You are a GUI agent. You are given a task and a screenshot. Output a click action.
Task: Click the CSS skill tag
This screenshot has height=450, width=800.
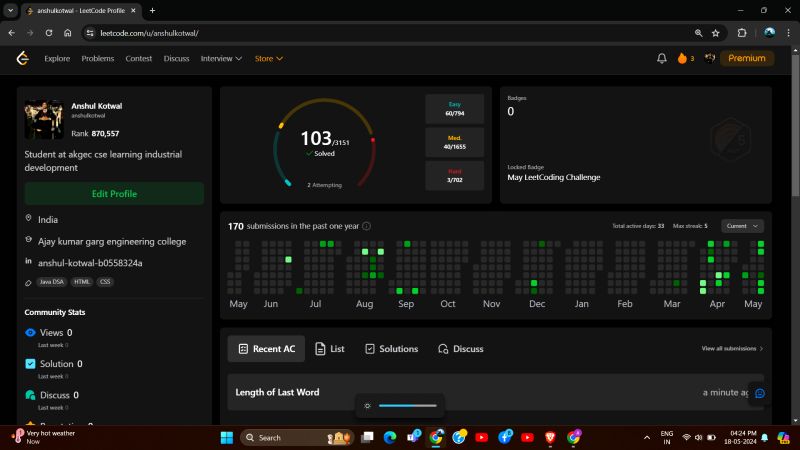(x=105, y=282)
